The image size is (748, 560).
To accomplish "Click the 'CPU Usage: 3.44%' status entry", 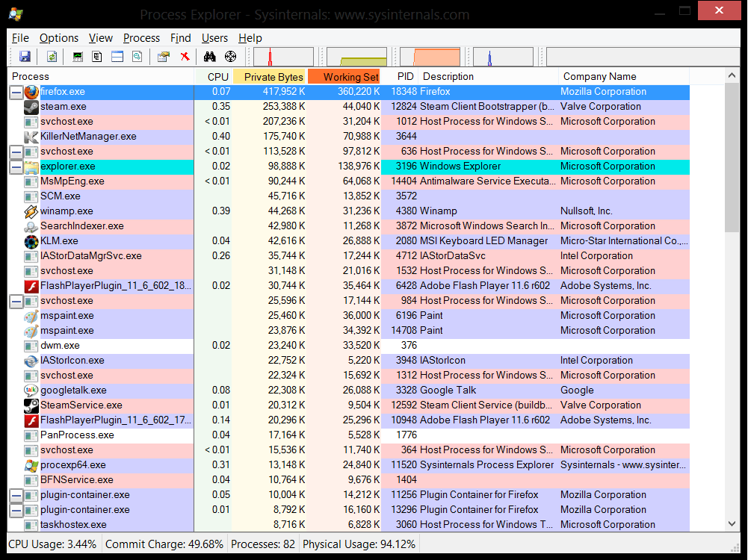I will tap(52, 544).
